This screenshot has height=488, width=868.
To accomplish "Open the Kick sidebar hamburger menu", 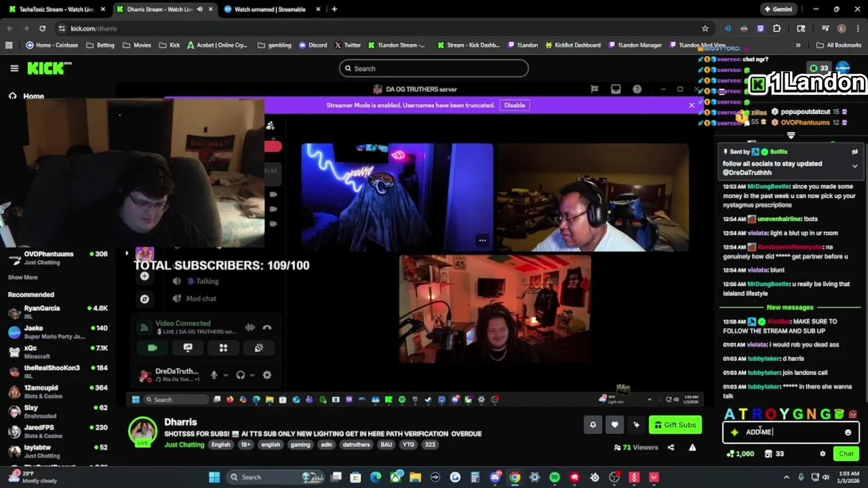I will point(14,68).
